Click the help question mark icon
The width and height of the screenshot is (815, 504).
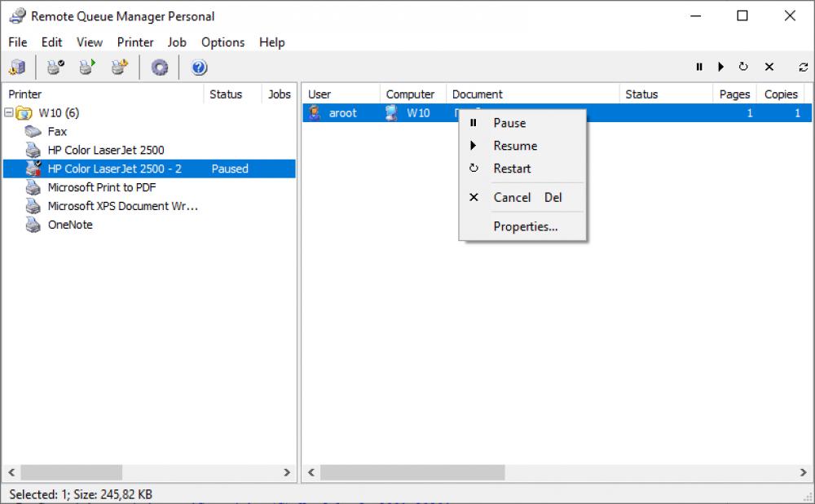(x=198, y=67)
